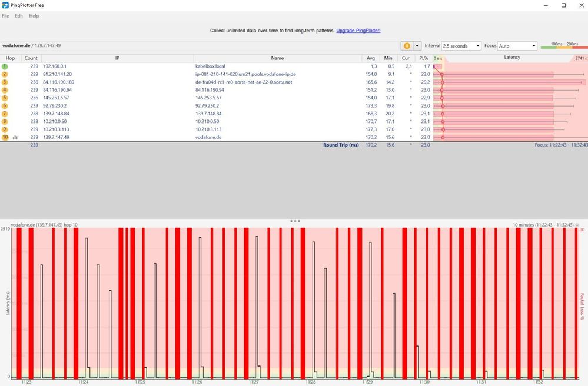Click the Round Trip (ms) summary label
The width and height of the screenshot is (588, 386).
(341, 145)
